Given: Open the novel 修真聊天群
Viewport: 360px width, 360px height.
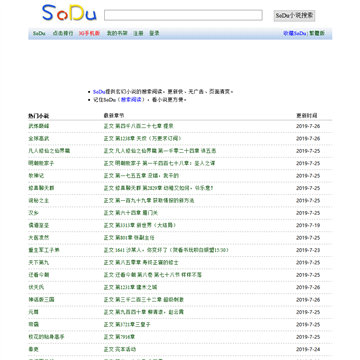Looking at the screenshot, I should 41,188.
